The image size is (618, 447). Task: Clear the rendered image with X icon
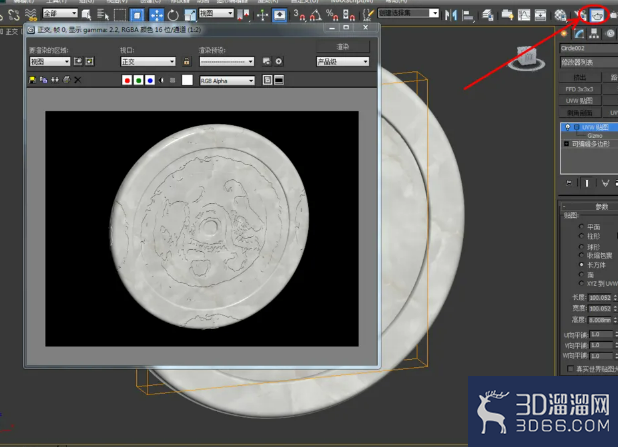pyautogui.click(x=78, y=80)
